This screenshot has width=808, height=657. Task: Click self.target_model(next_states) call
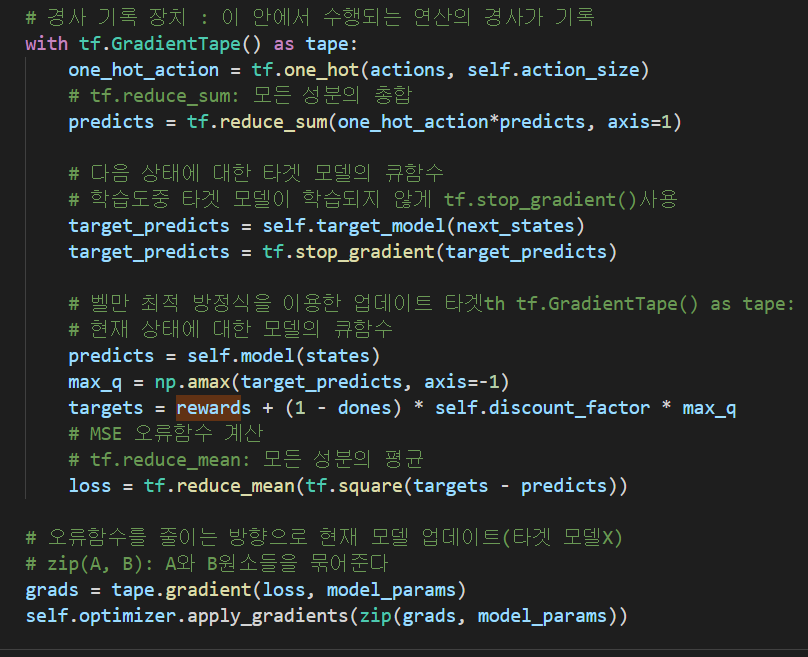424,226
